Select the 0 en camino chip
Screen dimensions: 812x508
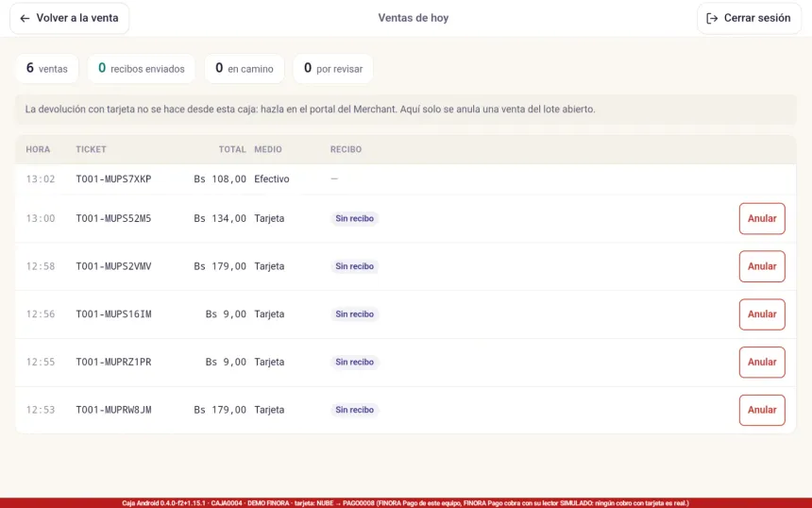pyautogui.click(x=245, y=68)
